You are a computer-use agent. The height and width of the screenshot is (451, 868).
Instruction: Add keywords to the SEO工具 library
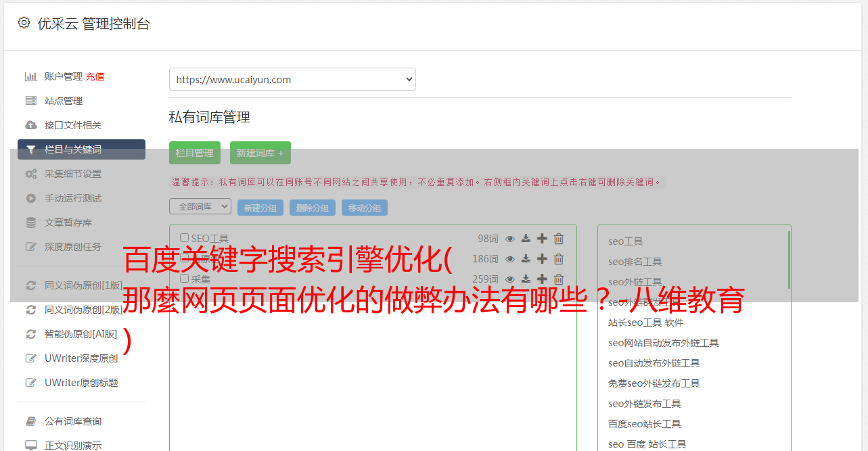pos(542,238)
